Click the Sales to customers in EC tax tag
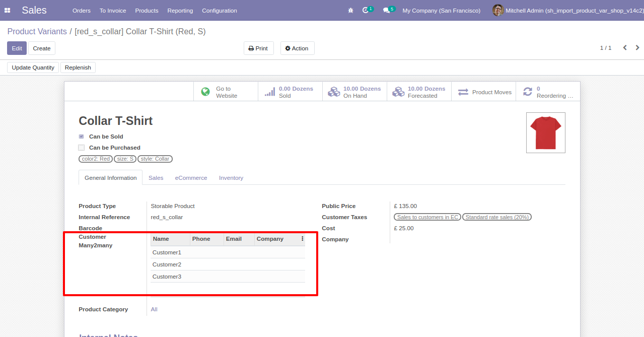The width and height of the screenshot is (644, 337). coord(427,217)
